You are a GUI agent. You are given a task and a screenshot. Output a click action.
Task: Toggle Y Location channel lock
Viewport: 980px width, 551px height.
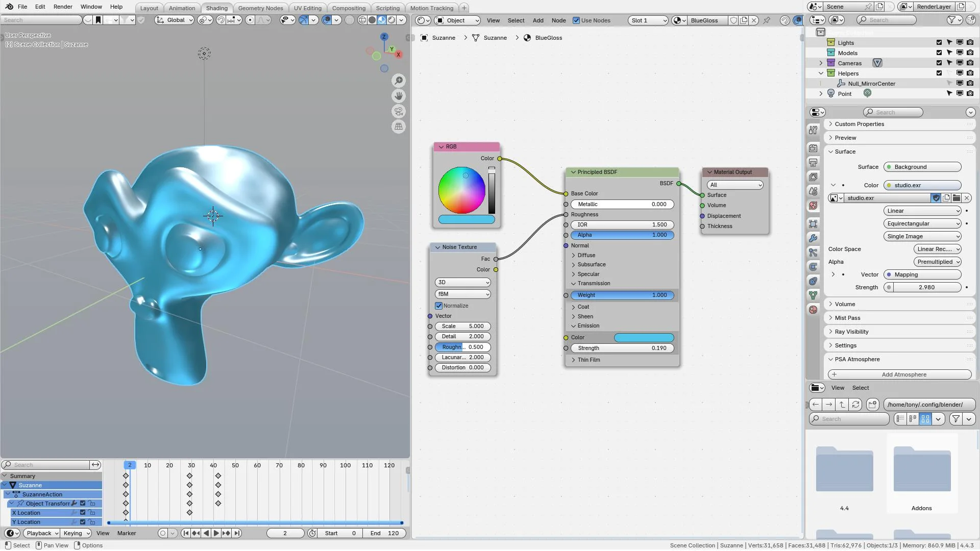(92, 522)
